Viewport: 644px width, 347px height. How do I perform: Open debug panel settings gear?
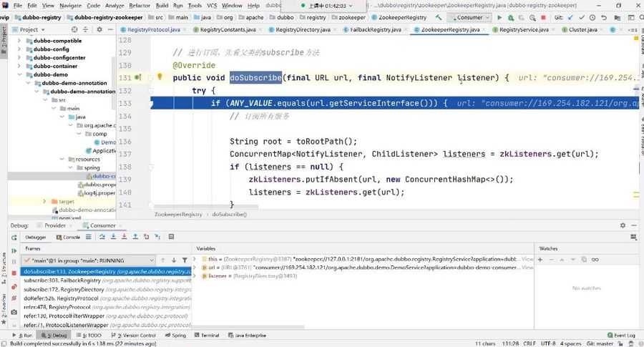tap(623, 225)
